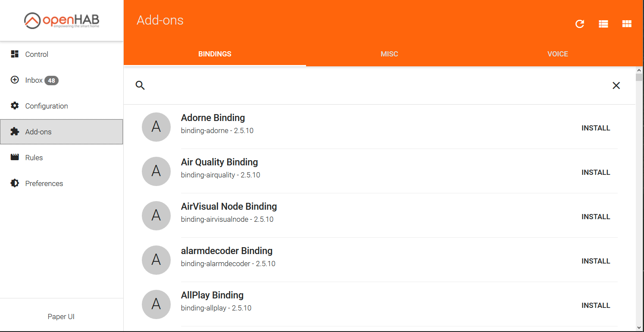Click the scrollbar up arrow
Image resolution: width=644 pixels, height=332 pixels.
pos(639,70)
